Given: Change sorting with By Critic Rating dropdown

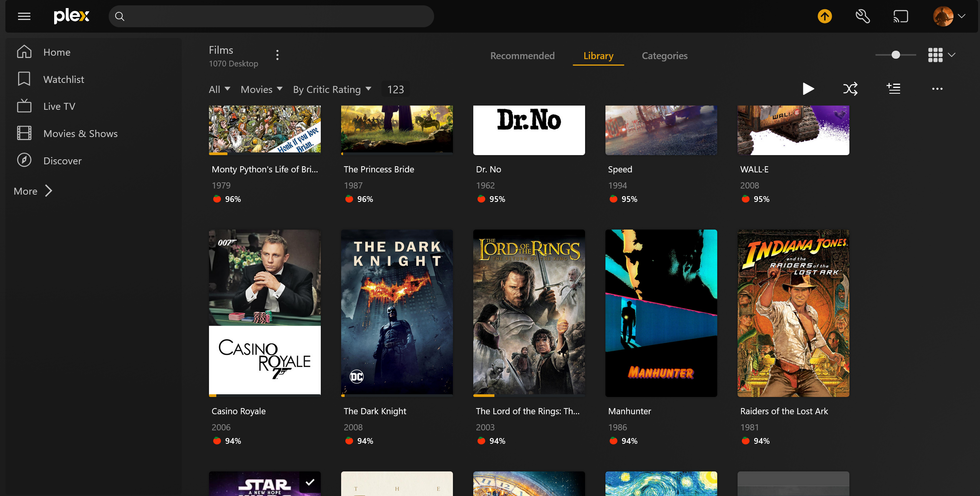Looking at the screenshot, I should tap(332, 89).
